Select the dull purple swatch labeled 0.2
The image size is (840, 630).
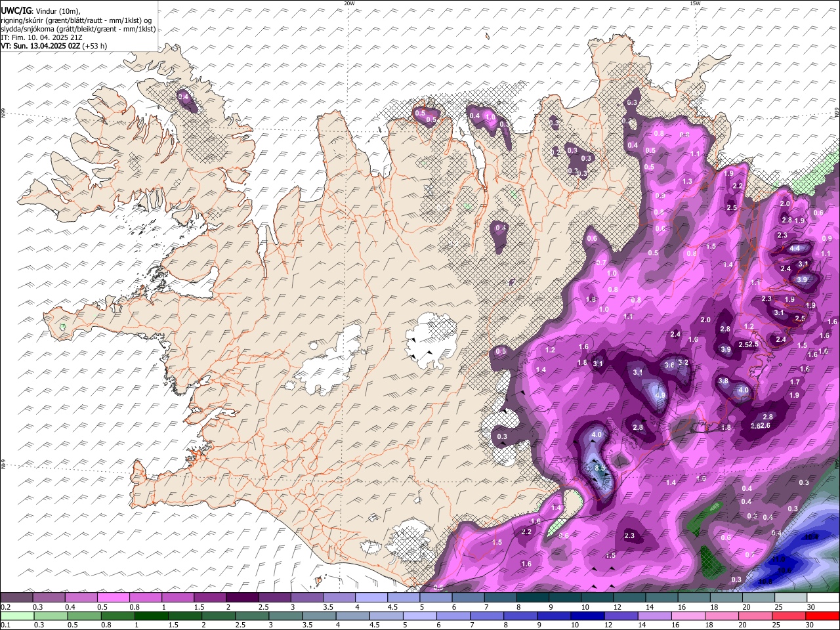tap(16, 598)
